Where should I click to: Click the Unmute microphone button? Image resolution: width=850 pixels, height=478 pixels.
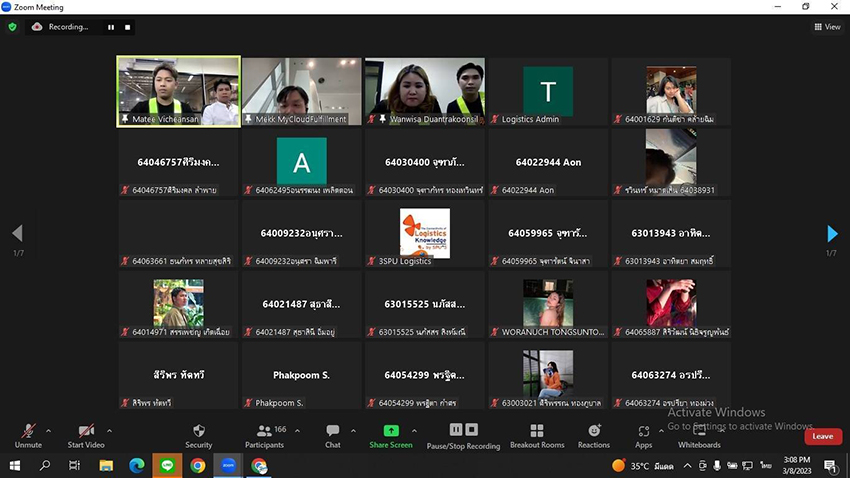[28, 436]
